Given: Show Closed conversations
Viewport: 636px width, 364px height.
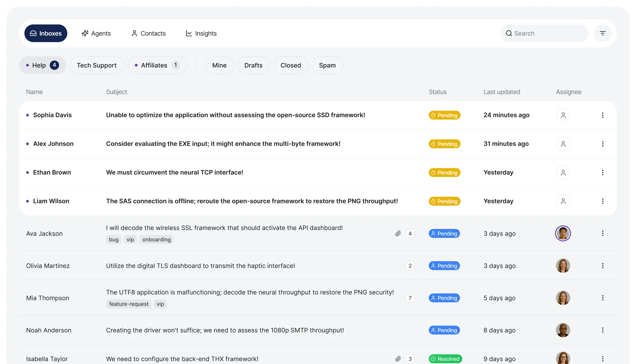Looking at the screenshot, I should click(291, 65).
